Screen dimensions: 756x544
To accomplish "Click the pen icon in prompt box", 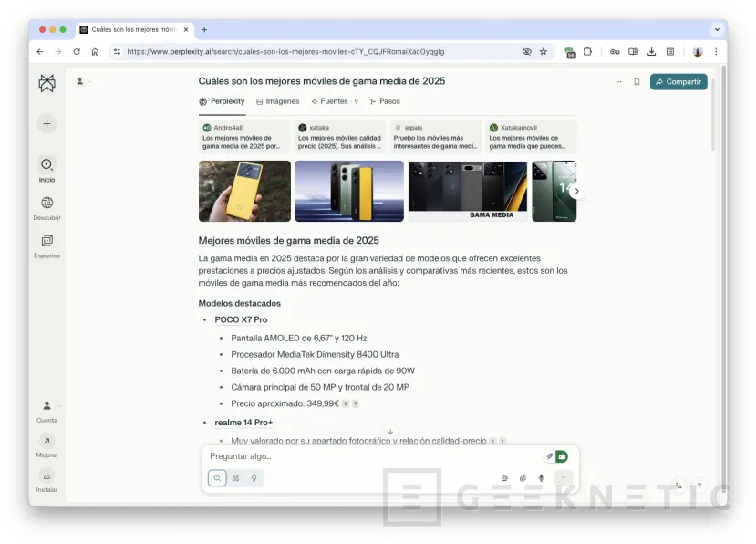I will 549,456.
